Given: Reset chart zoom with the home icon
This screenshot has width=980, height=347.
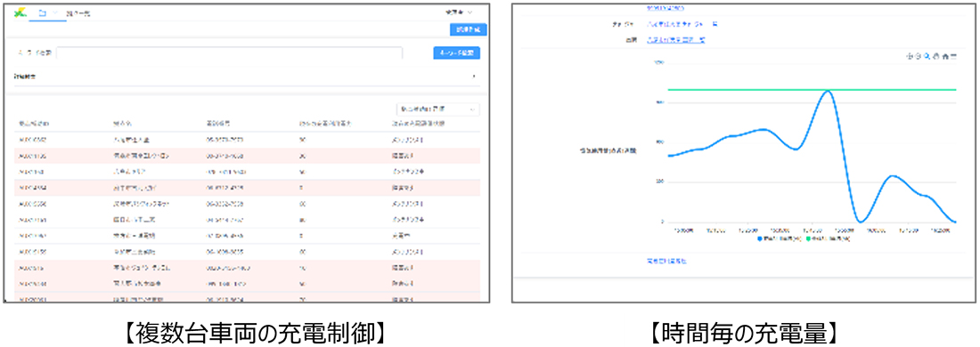Looking at the screenshot, I should tap(944, 57).
